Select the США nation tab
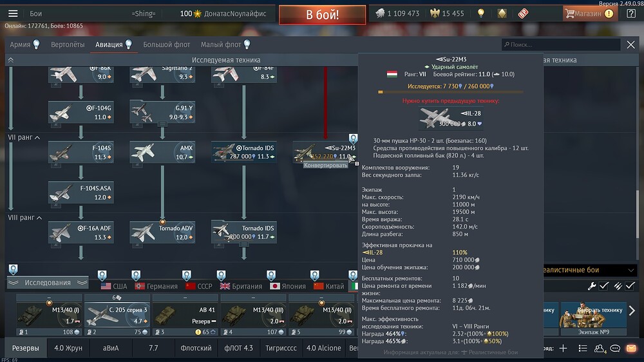This screenshot has width=644, height=362. 114,286
